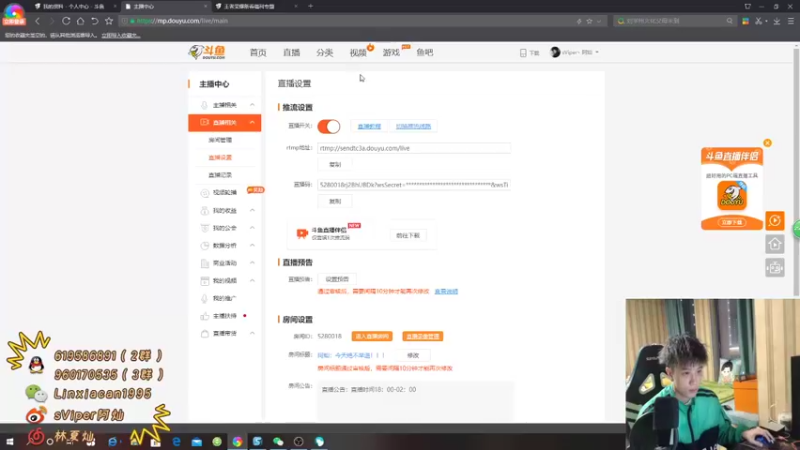Click the rtmp address field
Image resolution: width=800 pixels, height=450 pixels.
coord(414,148)
